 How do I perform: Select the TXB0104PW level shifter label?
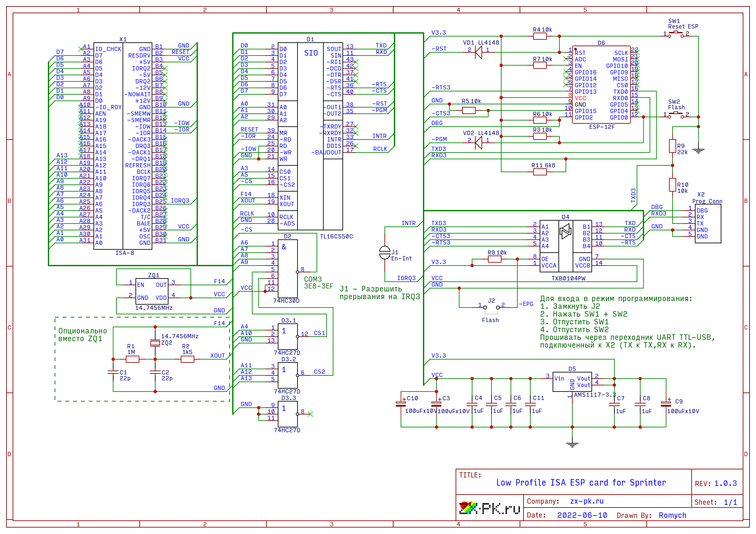pos(568,278)
